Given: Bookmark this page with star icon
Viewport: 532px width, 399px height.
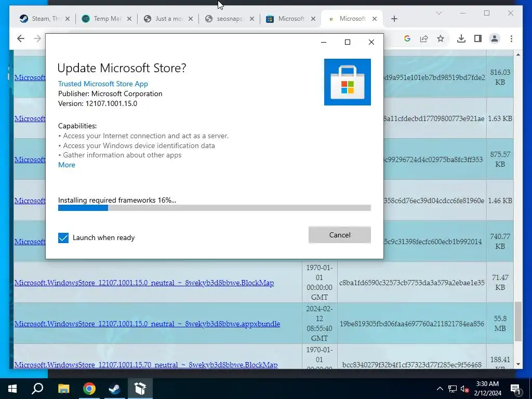Looking at the screenshot, I should tap(441, 38).
